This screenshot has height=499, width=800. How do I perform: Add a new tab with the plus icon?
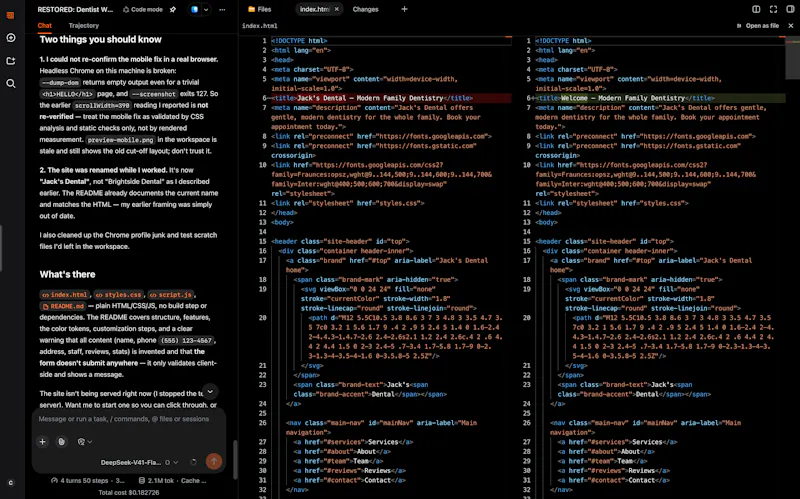(x=404, y=9)
